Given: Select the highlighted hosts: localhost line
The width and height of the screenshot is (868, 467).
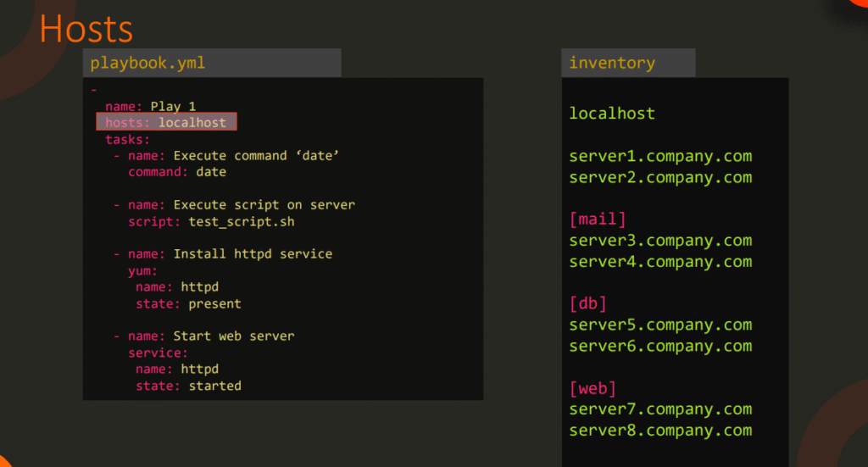Looking at the screenshot, I should coord(166,123).
